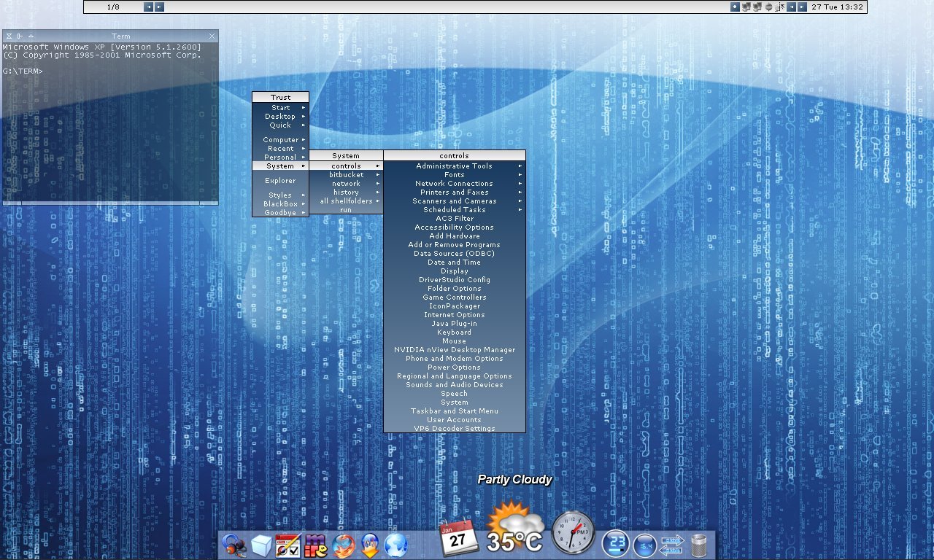Launch the white cube dock icon
Image resolution: width=934 pixels, height=560 pixels.
click(261, 545)
